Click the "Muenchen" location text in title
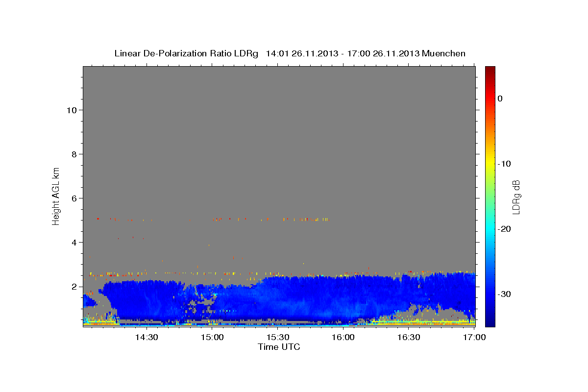Screen dimensions: 588x392 click(x=444, y=53)
